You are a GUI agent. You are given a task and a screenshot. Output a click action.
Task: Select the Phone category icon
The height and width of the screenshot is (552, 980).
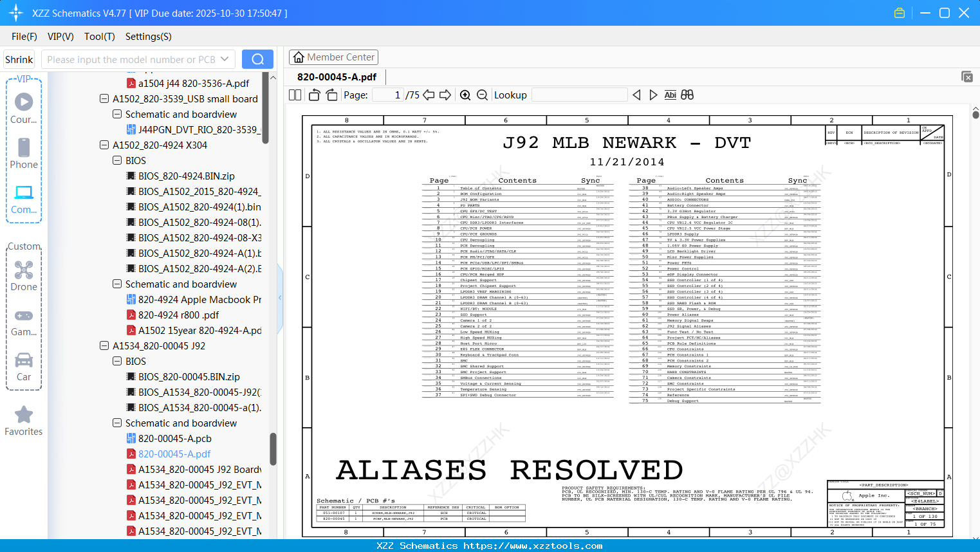point(24,154)
